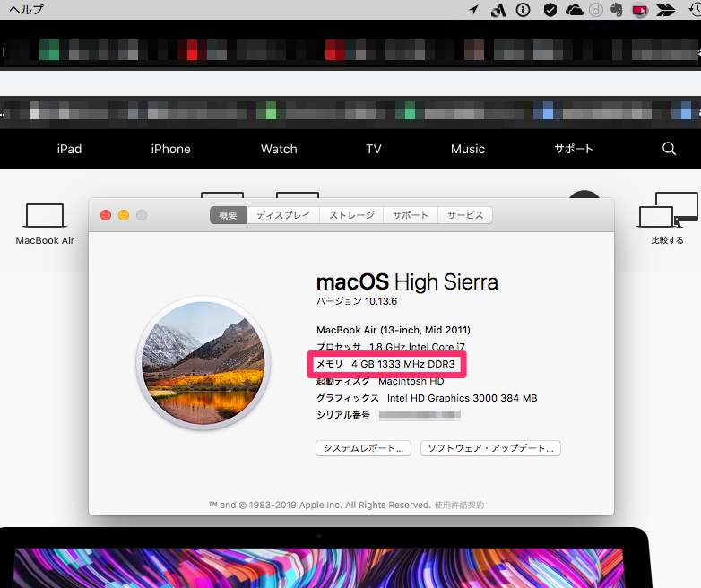Open the search magnifier on Apple site
This screenshot has width=701, height=588.
click(669, 149)
